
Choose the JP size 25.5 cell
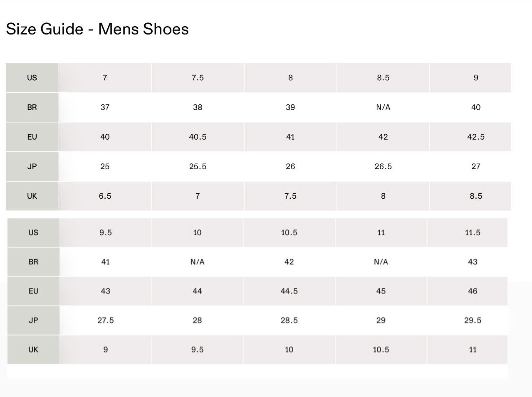(x=198, y=166)
